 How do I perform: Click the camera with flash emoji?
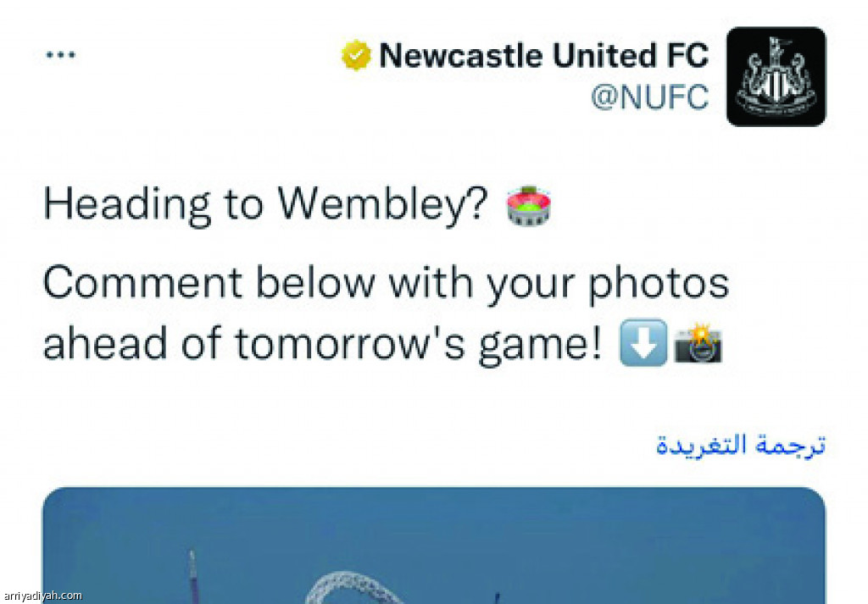click(x=698, y=345)
